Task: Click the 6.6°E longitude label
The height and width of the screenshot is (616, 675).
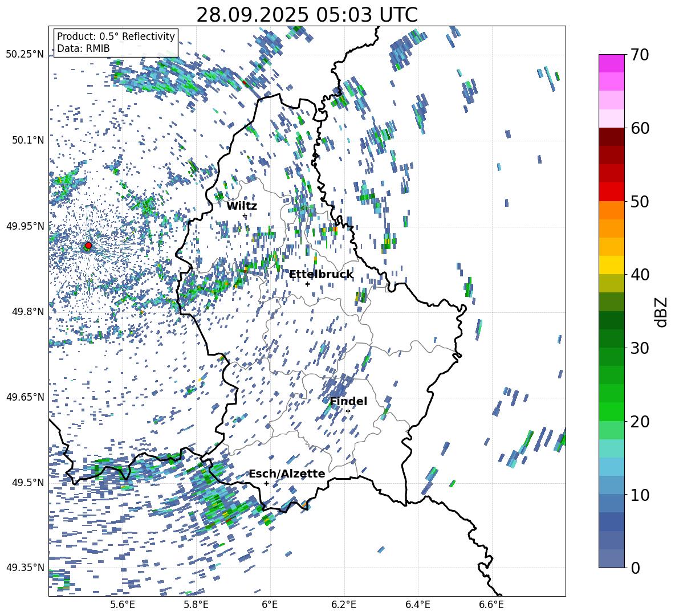Action: tap(491, 605)
